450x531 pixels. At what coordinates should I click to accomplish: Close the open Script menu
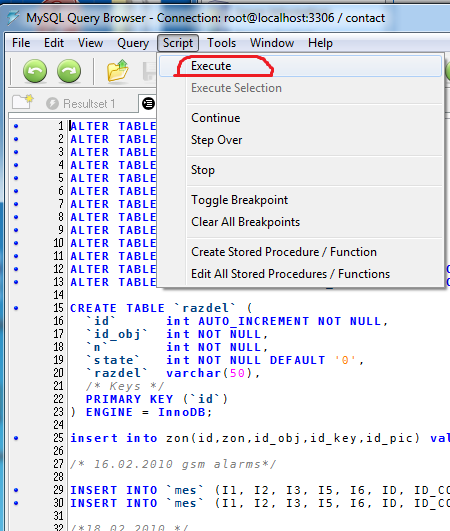click(x=178, y=43)
